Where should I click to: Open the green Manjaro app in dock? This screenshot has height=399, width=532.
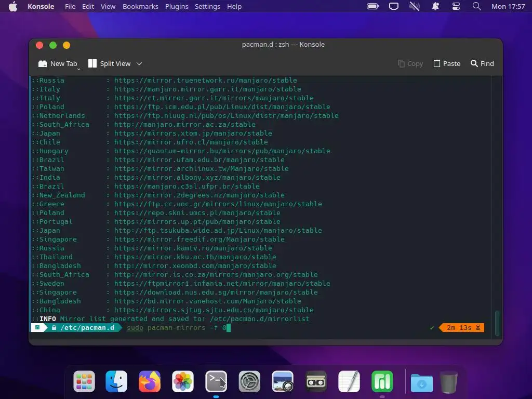click(x=382, y=381)
